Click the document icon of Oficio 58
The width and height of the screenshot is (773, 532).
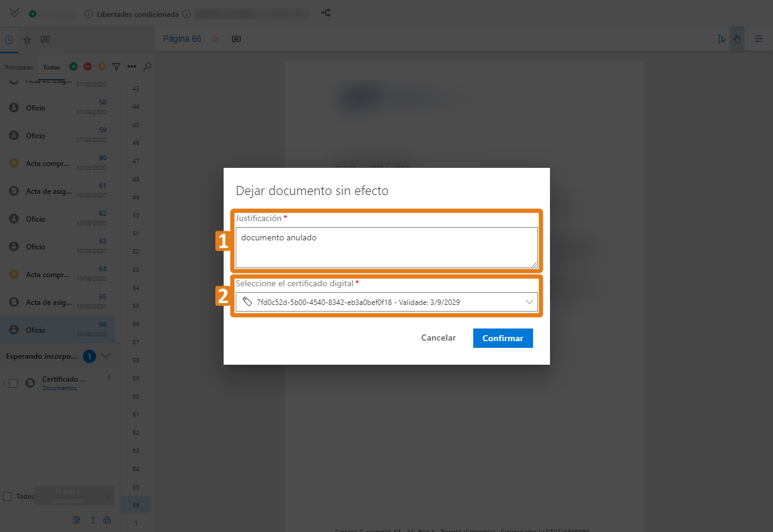tap(14, 107)
